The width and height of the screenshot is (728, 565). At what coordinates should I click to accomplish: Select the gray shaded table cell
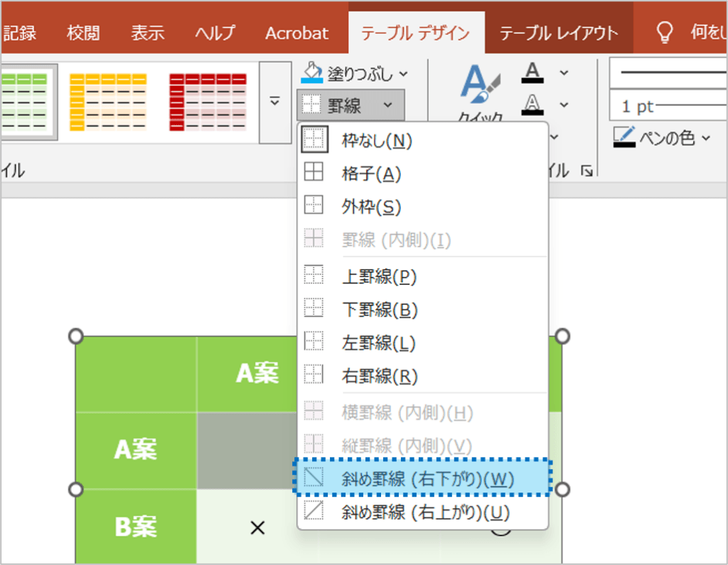click(x=247, y=450)
